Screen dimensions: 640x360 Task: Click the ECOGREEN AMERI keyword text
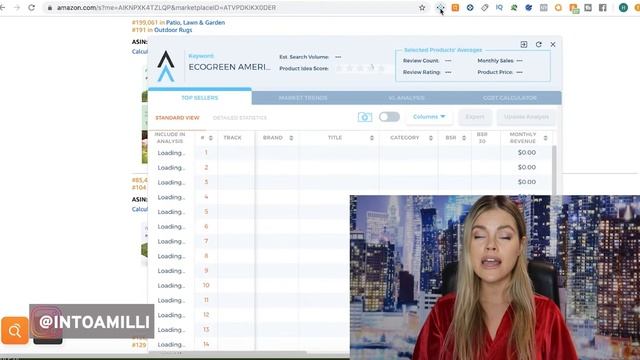point(229,67)
